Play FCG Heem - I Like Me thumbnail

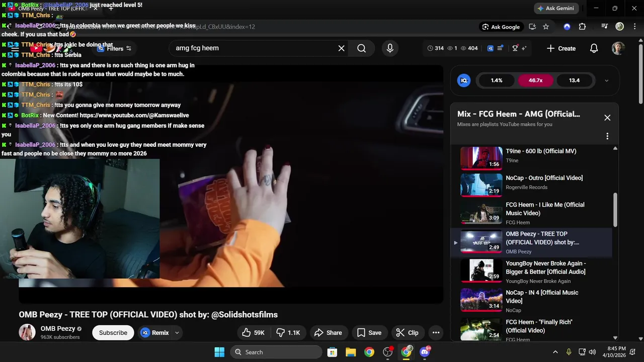[x=481, y=213]
